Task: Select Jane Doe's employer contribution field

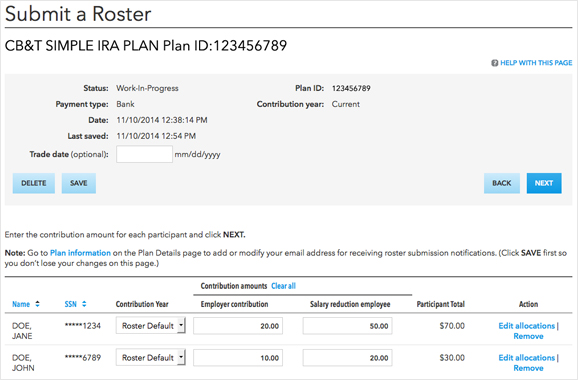Action: point(238,326)
